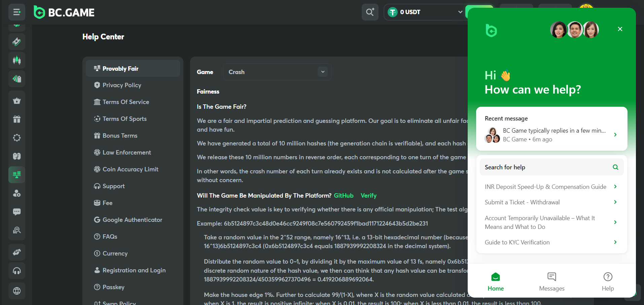644x305 pixels.
Task: Click the gift box sidebar icon
Action: click(x=17, y=119)
